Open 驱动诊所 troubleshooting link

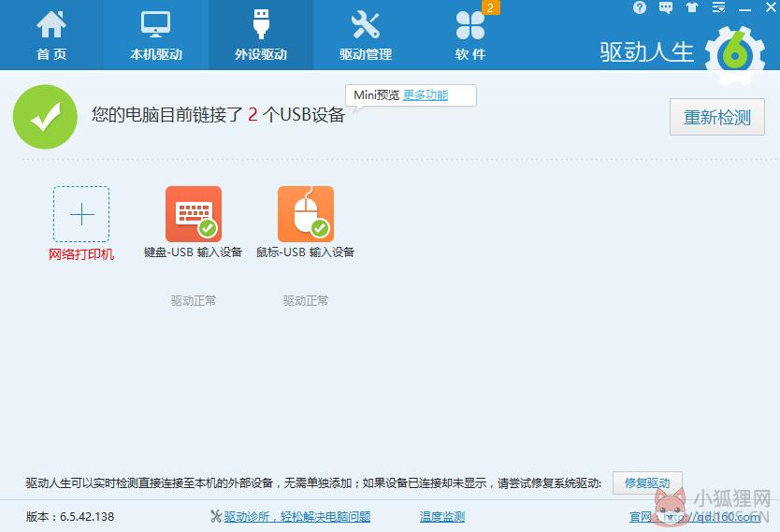pyautogui.click(x=297, y=517)
